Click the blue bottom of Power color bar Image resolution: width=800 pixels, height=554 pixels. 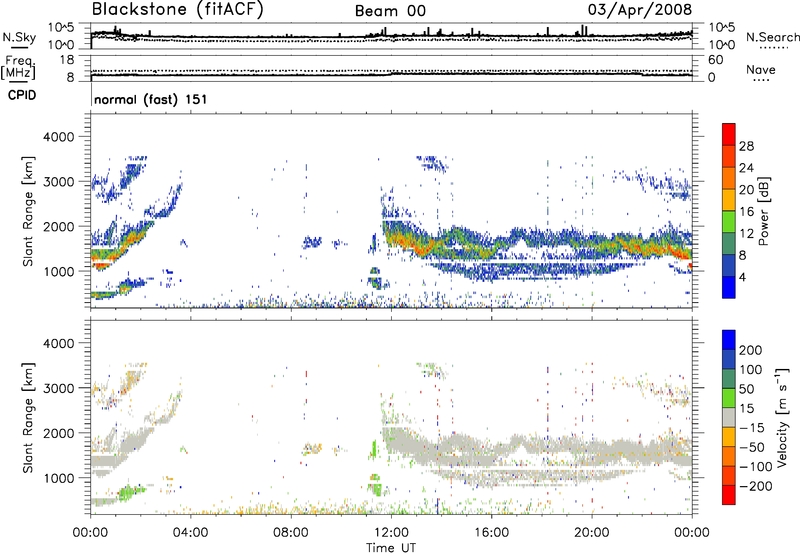(x=729, y=287)
